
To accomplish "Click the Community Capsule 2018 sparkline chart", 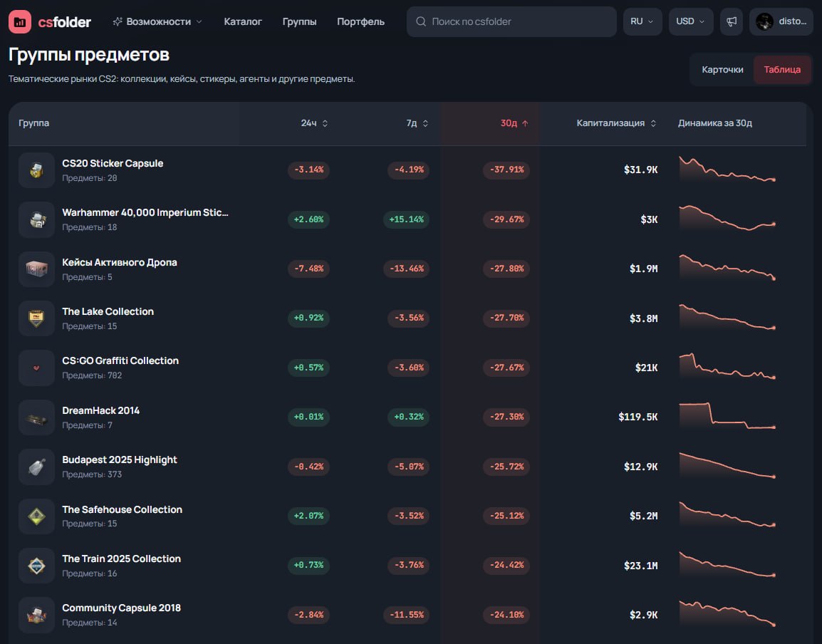I will point(727,614).
